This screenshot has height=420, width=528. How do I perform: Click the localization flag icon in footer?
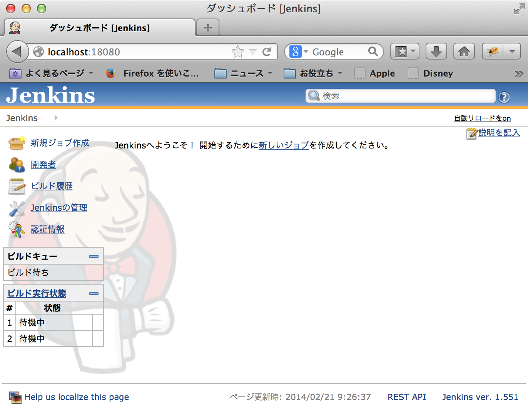click(x=15, y=397)
